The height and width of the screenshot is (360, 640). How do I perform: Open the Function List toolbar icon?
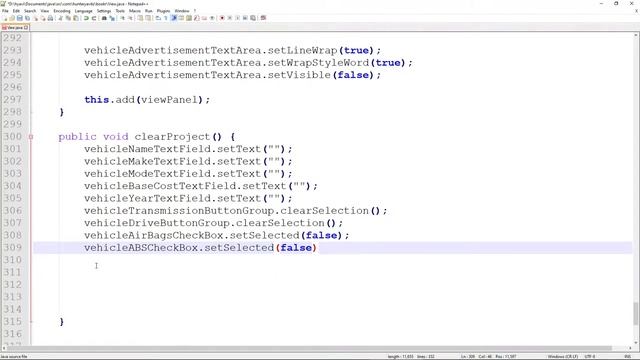(x=196, y=18)
